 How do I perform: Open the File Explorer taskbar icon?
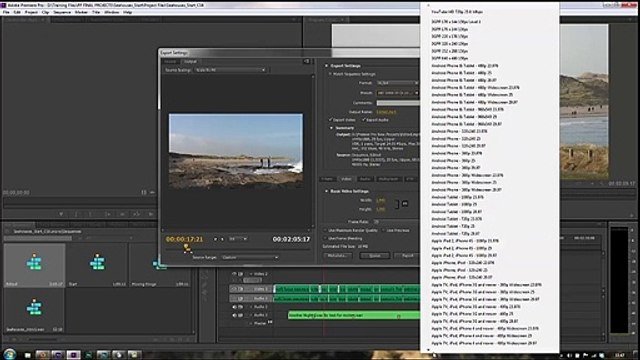click(27, 355)
